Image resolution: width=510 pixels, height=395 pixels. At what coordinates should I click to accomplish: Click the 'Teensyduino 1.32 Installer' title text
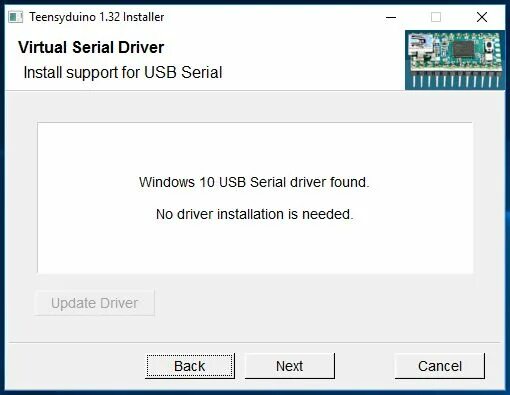[97, 17]
